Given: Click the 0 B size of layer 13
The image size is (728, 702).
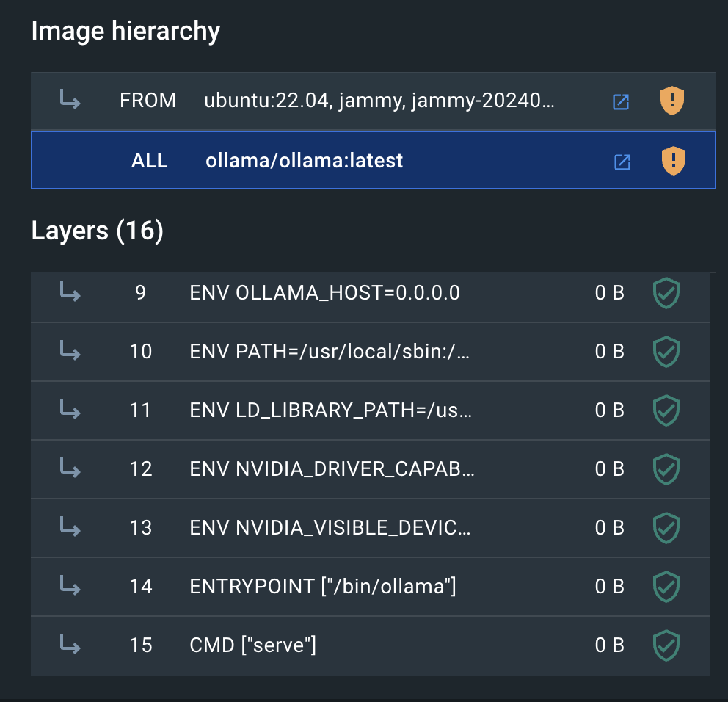Looking at the screenshot, I should point(609,528).
